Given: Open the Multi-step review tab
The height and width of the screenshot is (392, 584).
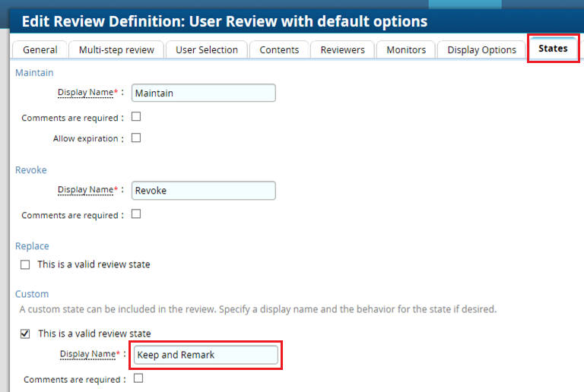Looking at the screenshot, I should [x=116, y=49].
